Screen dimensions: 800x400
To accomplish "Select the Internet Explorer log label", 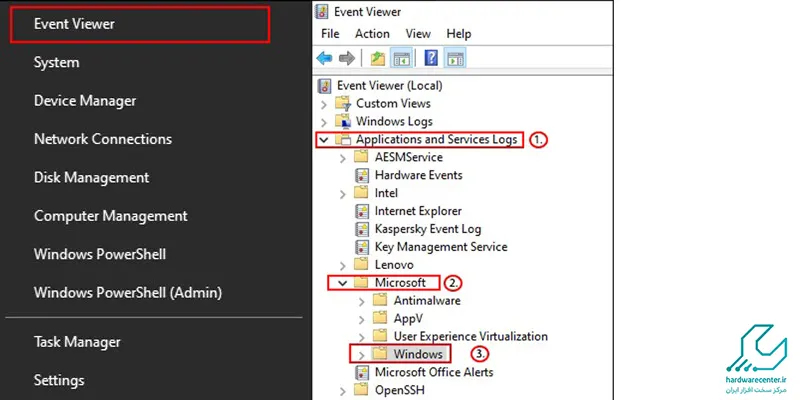I will coord(418,211).
